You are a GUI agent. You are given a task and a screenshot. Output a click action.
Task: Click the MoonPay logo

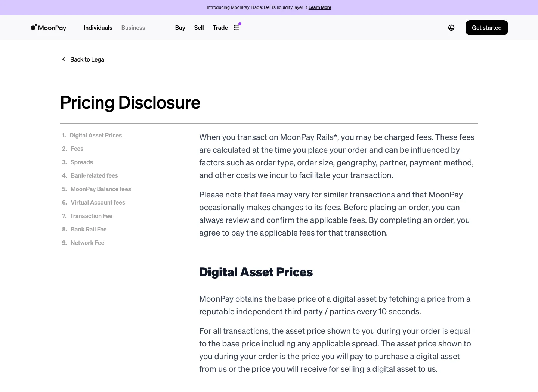tap(48, 28)
